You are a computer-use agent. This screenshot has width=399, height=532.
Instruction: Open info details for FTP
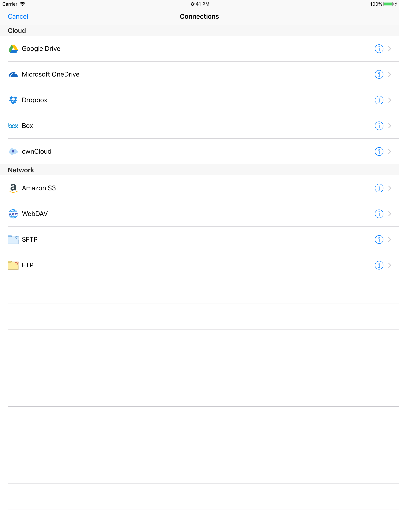379,265
